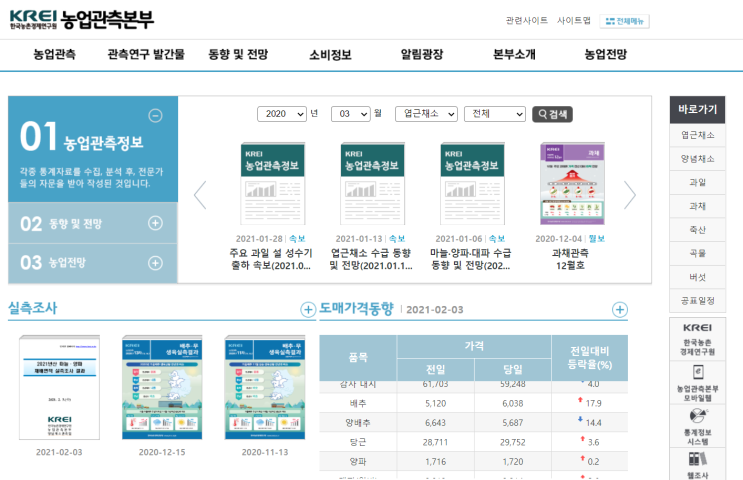Open the 2021-01-13 publication cover thumbnail
Screen dimensions: 743x480
point(372,184)
